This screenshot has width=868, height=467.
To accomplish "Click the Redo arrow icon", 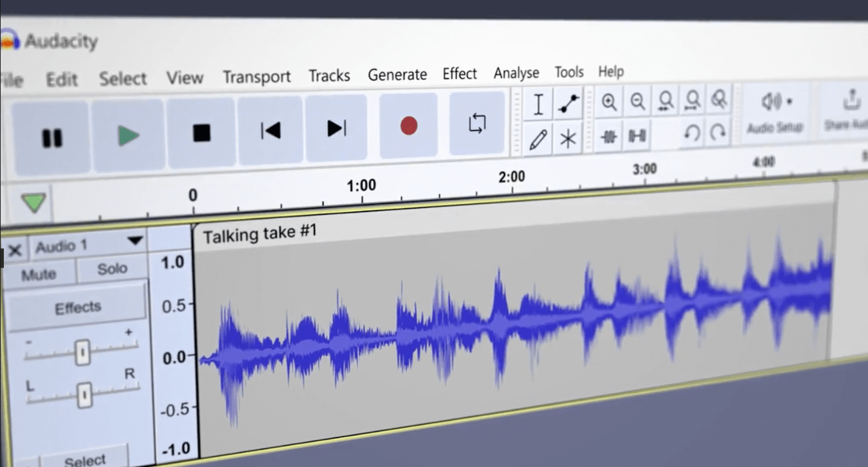I will (719, 132).
